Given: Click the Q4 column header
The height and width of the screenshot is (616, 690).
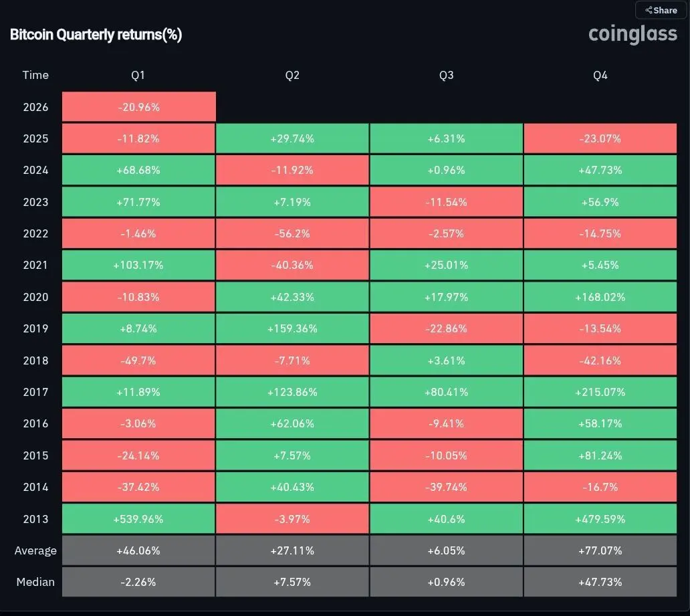Looking at the screenshot, I should pos(600,75).
